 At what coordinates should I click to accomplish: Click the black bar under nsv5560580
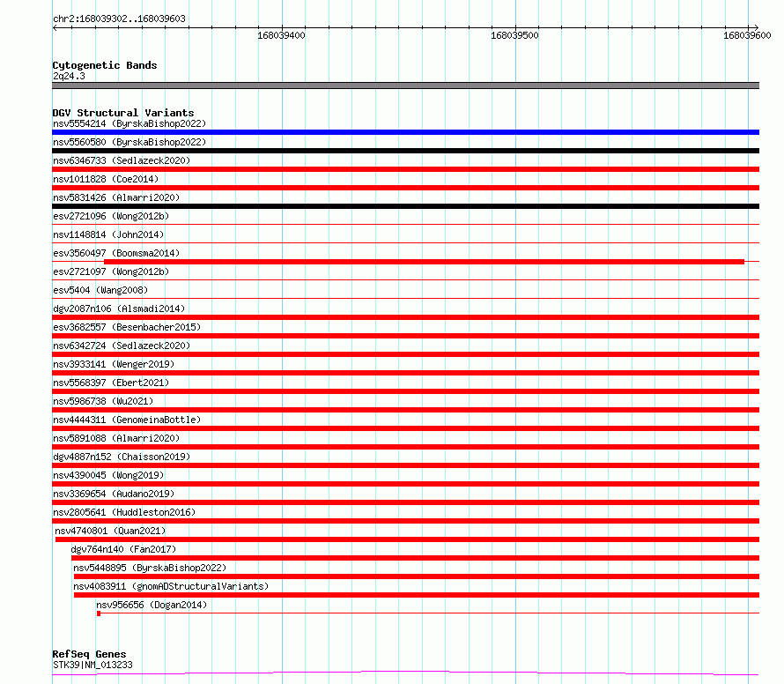[x=405, y=151]
